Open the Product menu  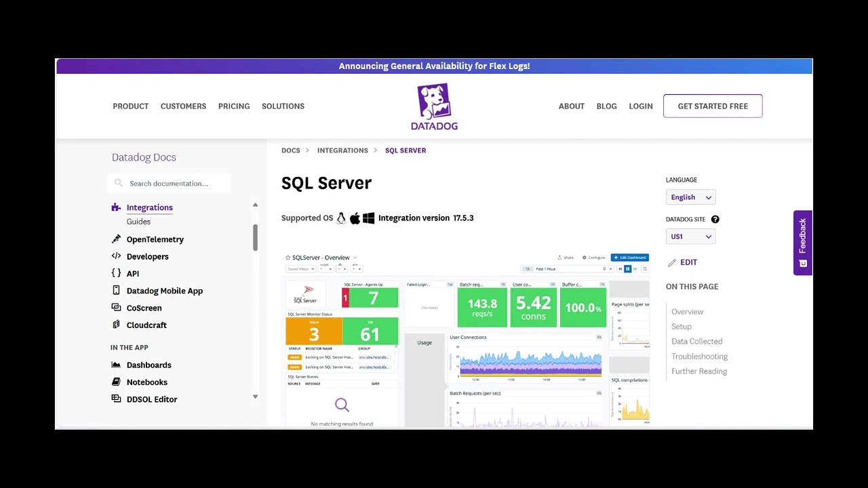pos(130,106)
